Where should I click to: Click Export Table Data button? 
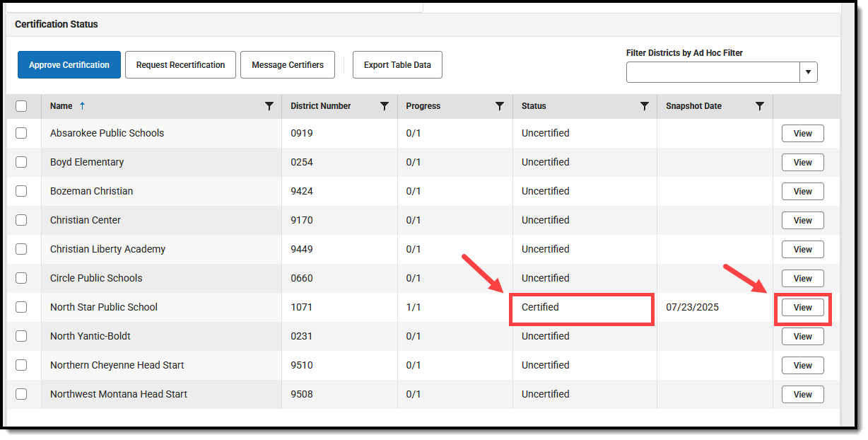(x=397, y=65)
